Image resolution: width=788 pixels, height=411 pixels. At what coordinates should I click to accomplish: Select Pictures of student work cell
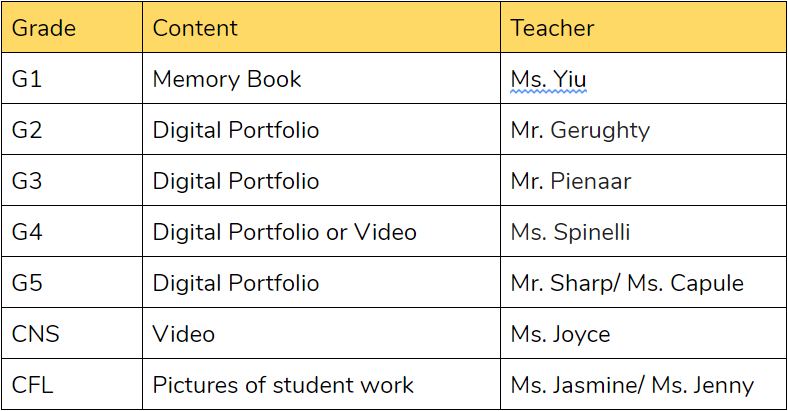tap(321, 384)
